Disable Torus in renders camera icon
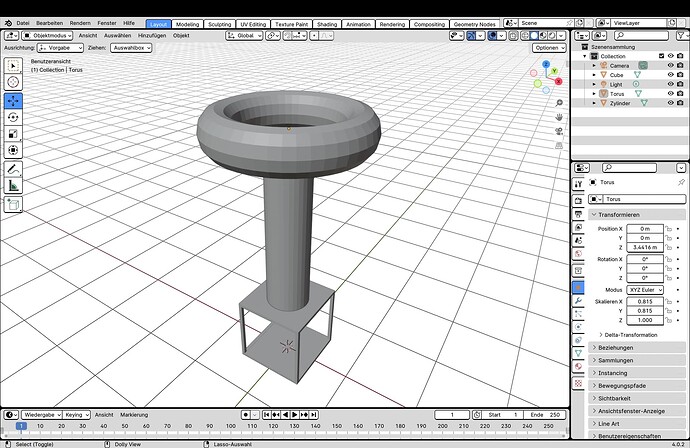 680,93
